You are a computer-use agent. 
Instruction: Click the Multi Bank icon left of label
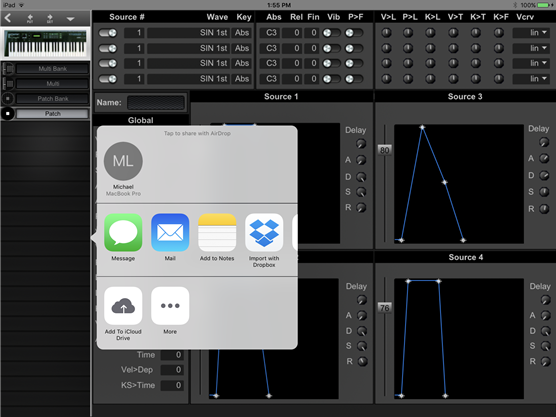click(8, 68)
